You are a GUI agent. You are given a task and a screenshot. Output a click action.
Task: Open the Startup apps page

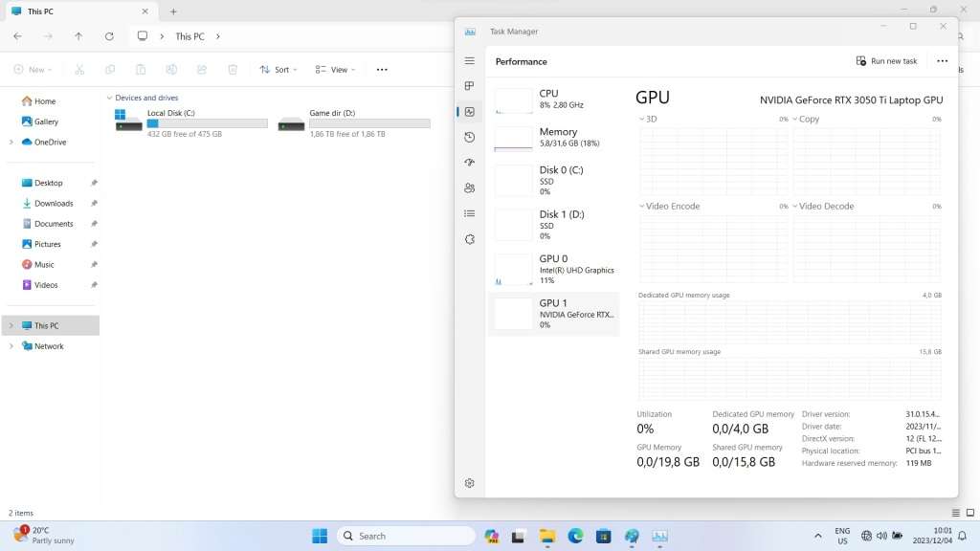click(x=469, y=163)
